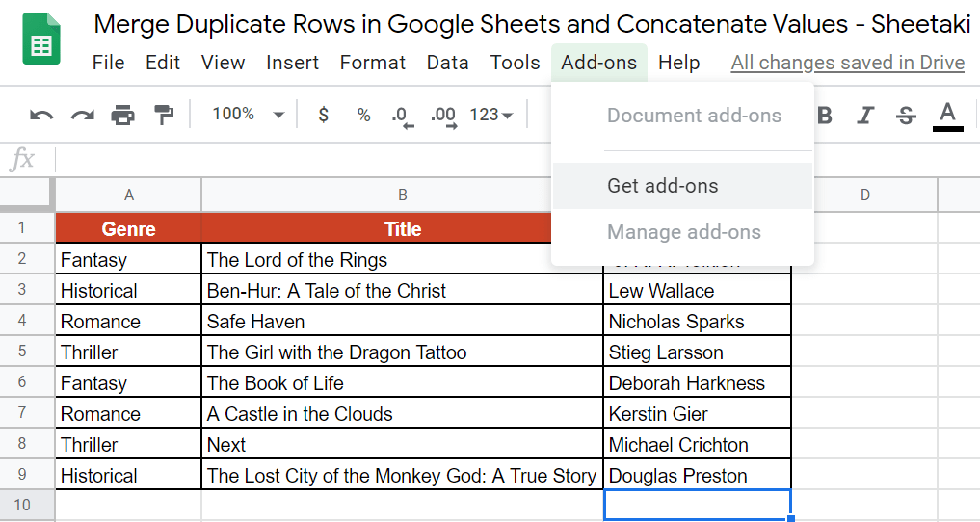Image resolution: width=980 pixels, height=522 pixels.
Task: Decrease decimal places
Action: pyautogui.click(x=403, y=117)
